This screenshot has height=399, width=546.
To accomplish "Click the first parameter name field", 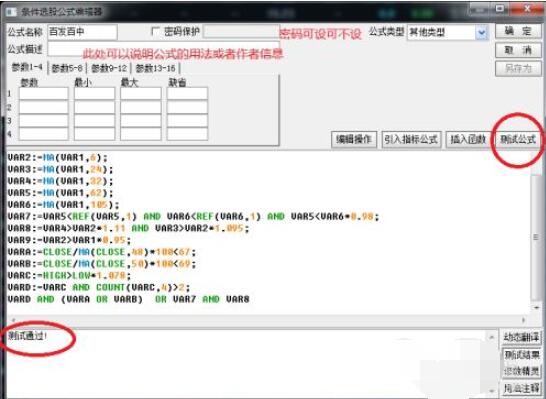I will click(x=44, y=94).
